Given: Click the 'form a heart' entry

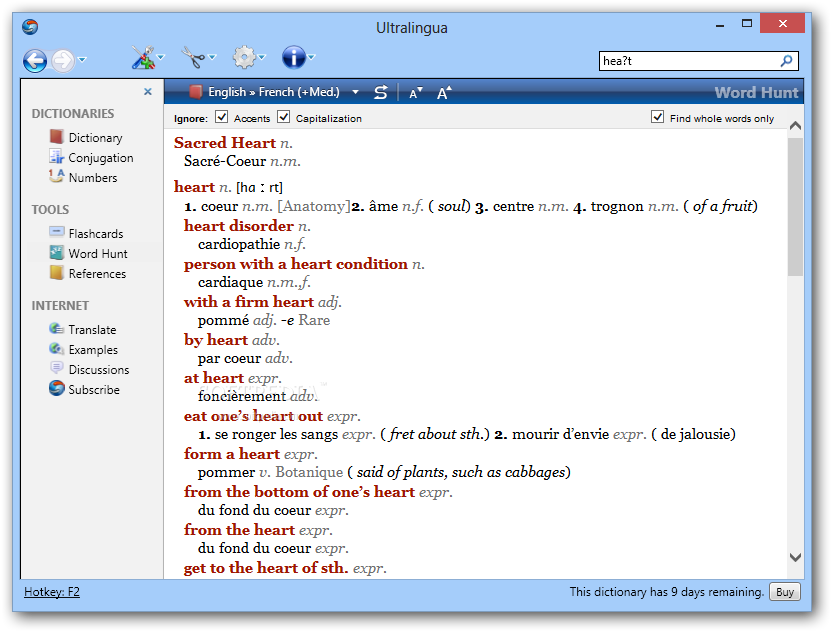Looking at the screenshot, I should pyautogui.click(x=232, y=454).
